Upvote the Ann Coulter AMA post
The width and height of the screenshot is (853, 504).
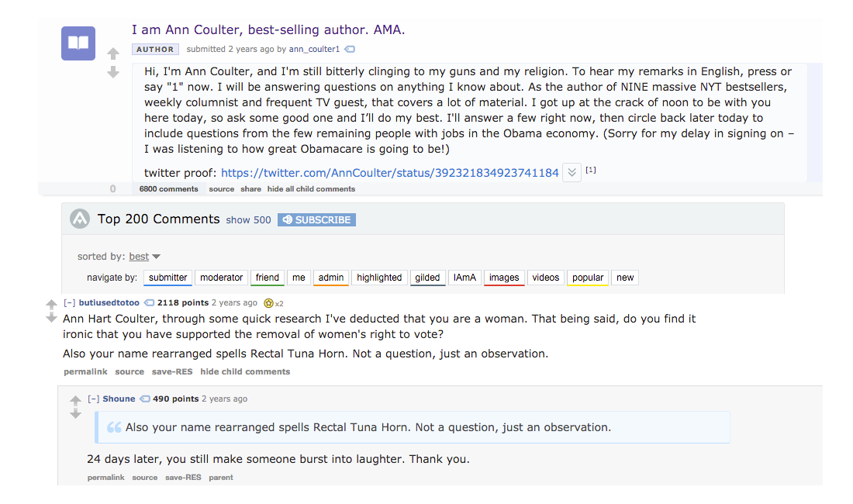(112, 54)
